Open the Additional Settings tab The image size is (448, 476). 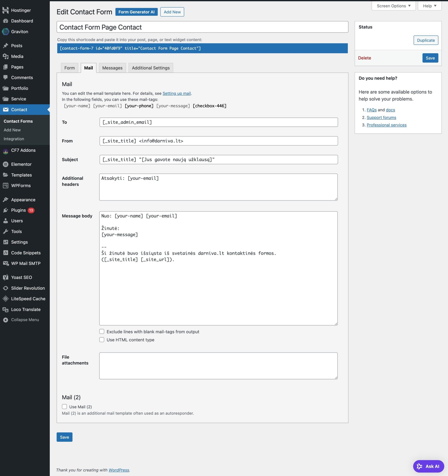tap(151, 68)
